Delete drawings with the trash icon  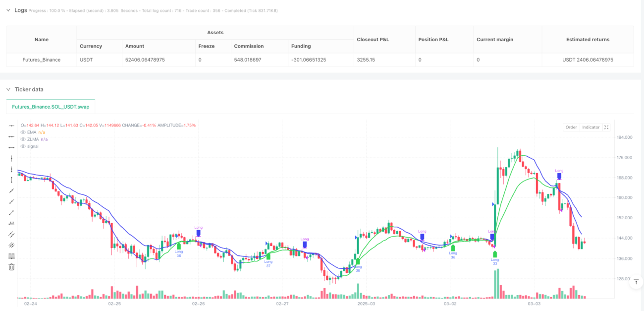[x=12, y=267]
